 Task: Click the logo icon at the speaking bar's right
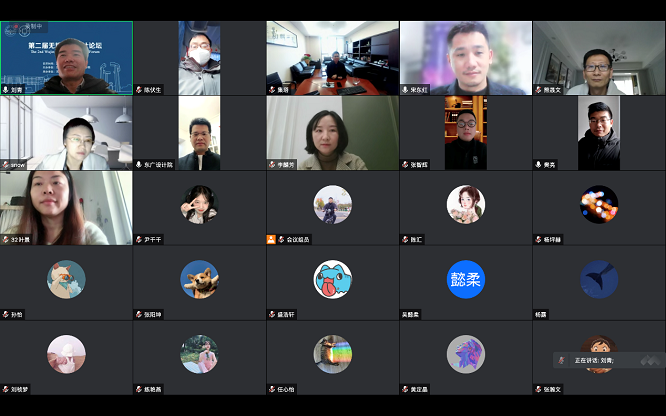coord(650,360)
